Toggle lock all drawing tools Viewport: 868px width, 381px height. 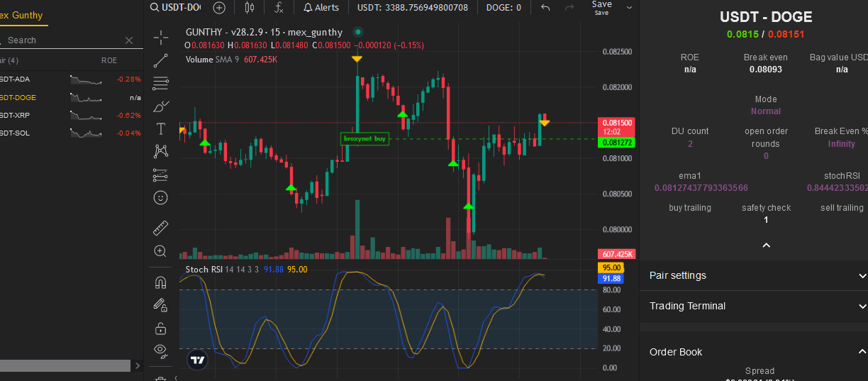tap(161, 328)
